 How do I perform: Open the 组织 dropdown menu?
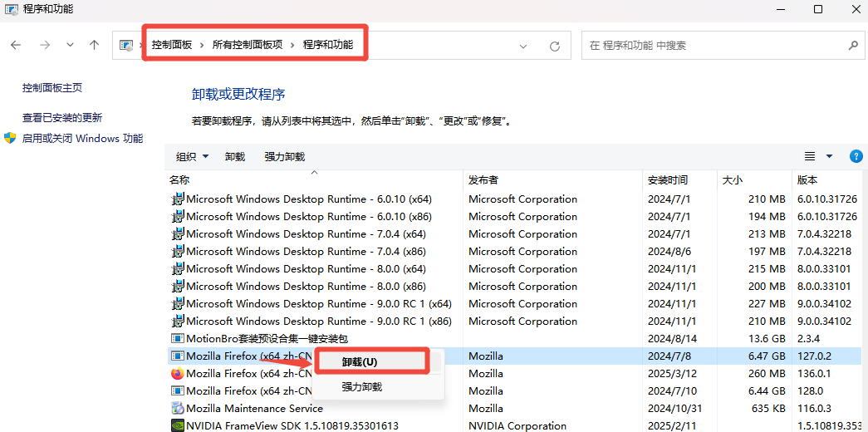click(x=192, y=157)
